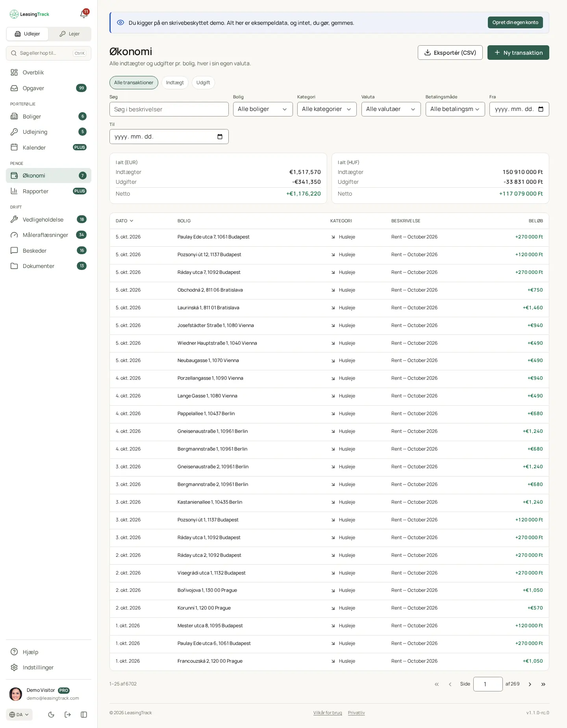Filter by Indtægt transactions
Screen dimensions: 567x728
pos(175,83)
